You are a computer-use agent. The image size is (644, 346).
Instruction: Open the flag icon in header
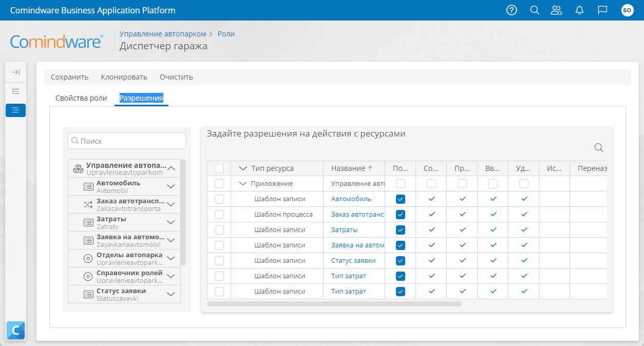[603, 10]
